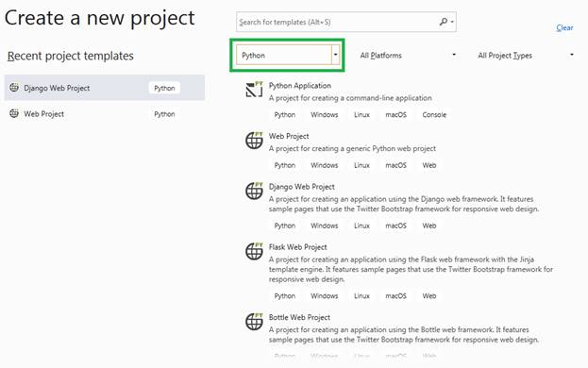Open the All Project Types dropdown

(525, 56)
